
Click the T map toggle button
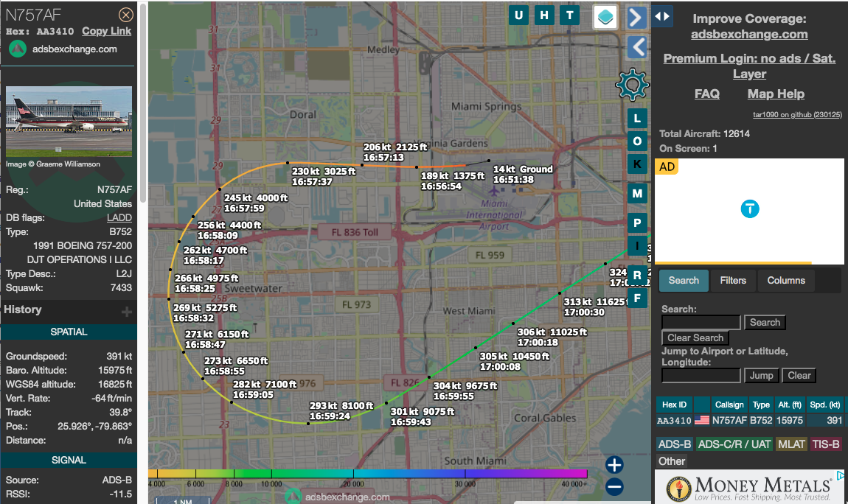pos(569,15)
